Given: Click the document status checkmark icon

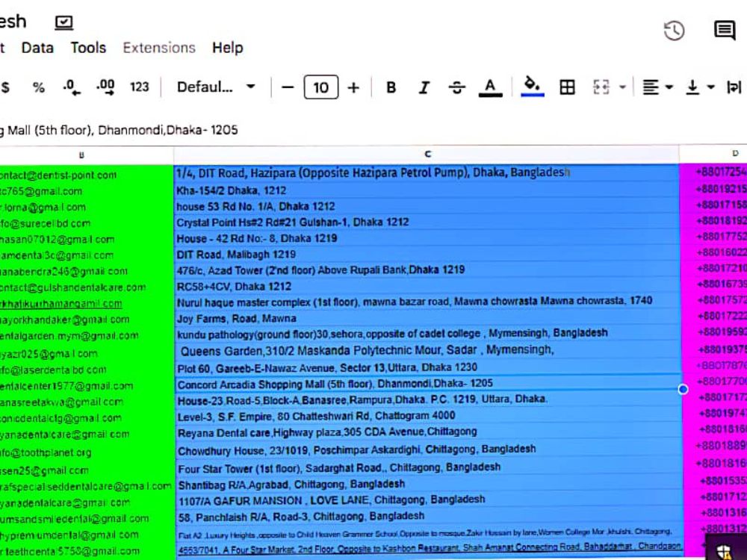Looking at the screenshot, I should pyautogui.click(x=63, y=22).
